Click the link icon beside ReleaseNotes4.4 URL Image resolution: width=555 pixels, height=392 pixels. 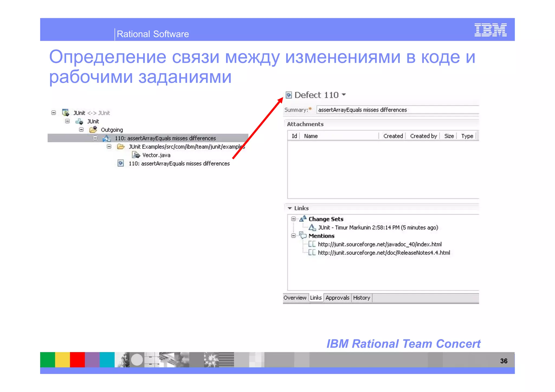312,252
